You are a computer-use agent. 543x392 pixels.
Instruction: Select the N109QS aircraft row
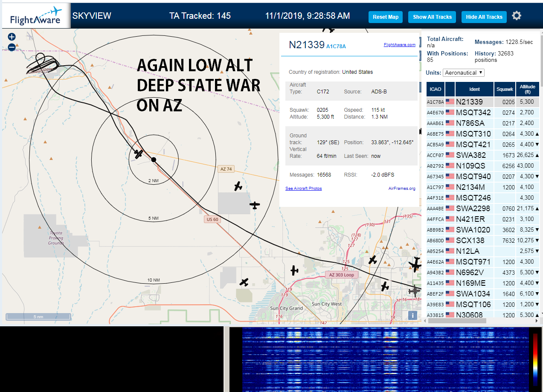point(483,166)
